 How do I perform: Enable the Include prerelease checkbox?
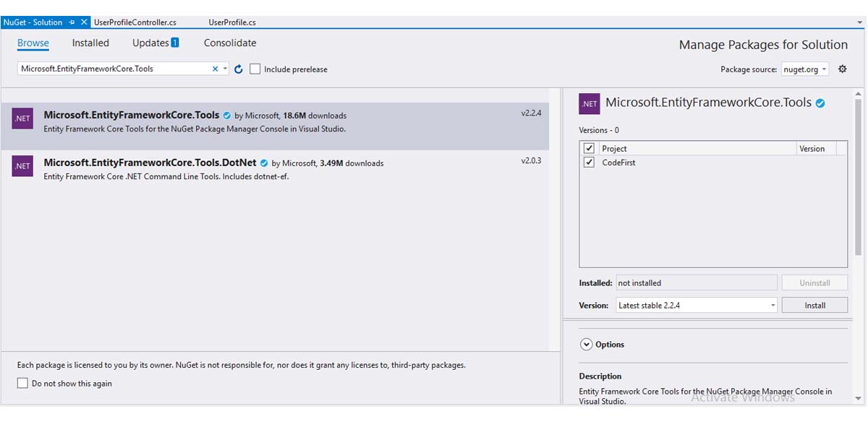(x=255, y=69)
